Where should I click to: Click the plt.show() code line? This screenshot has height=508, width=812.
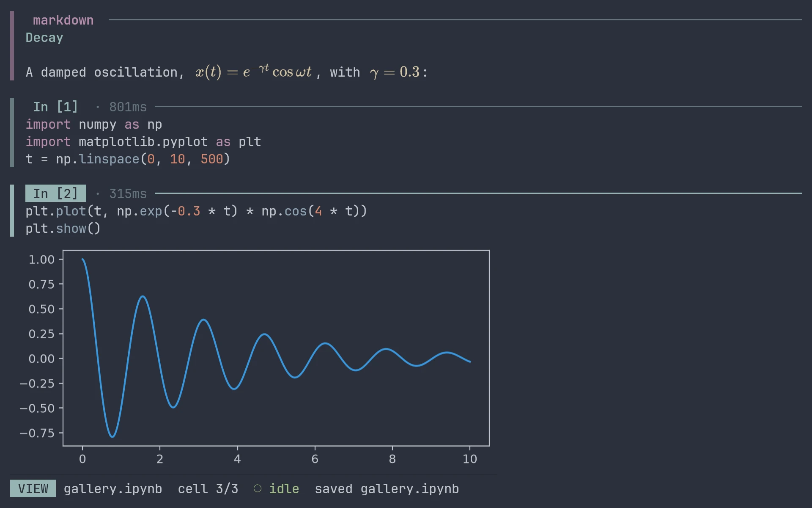[x=63, y=229]
